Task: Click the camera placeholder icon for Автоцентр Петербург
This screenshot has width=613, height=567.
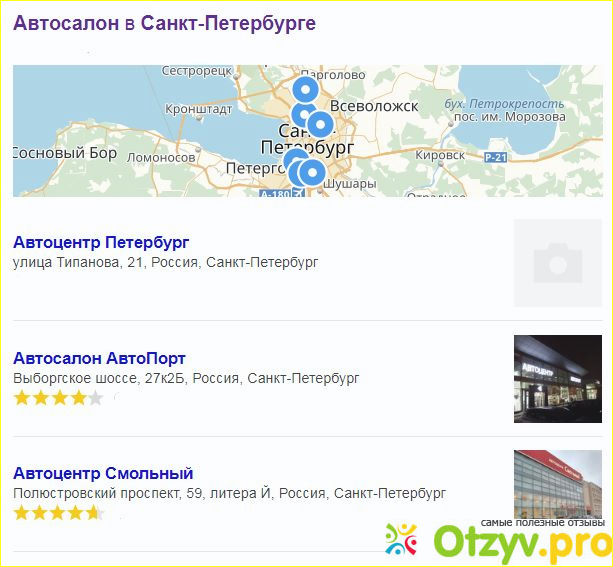Action: 558,263
